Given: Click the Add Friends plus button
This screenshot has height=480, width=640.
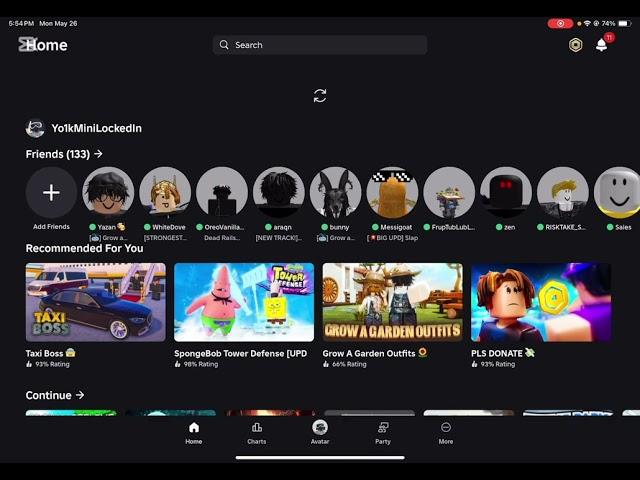Looking at the screenshot, I should [51, 192].
